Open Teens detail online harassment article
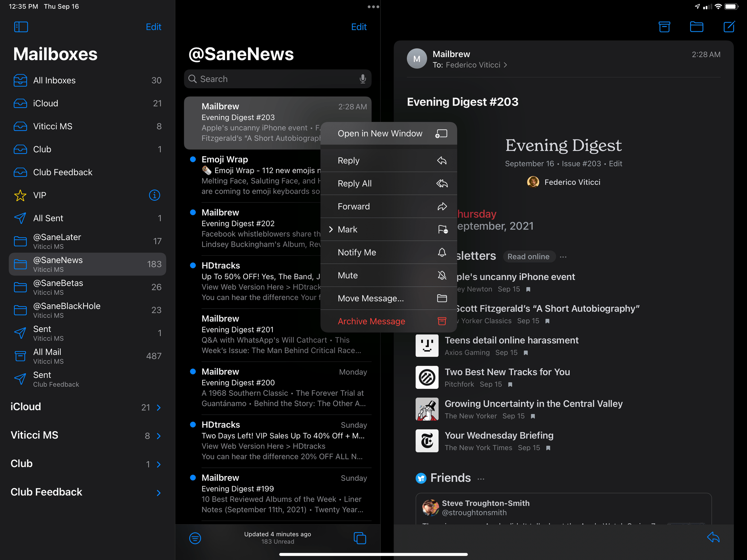 (511, 340)
